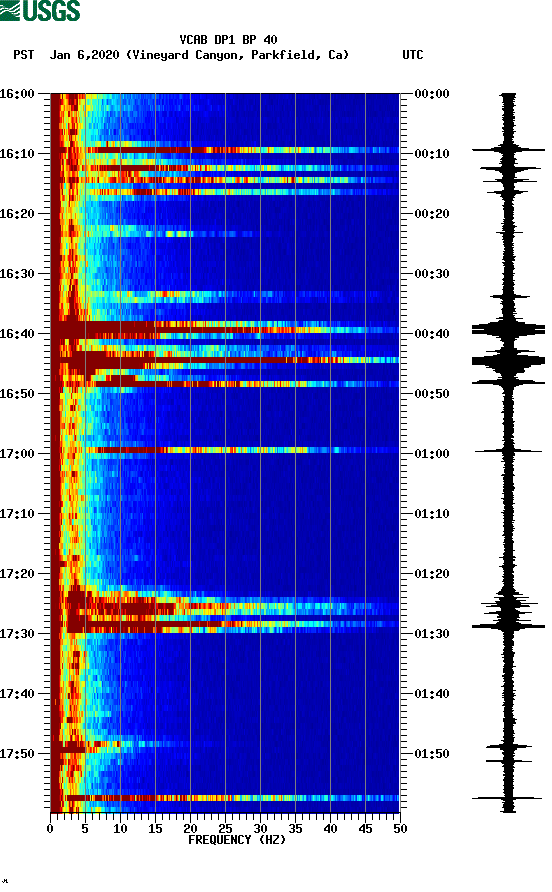The height and width of the screenshot is (892, 552).
Task: Click the 16:30 PST time label
Action: pyautogui.click(x=17, y=274)
